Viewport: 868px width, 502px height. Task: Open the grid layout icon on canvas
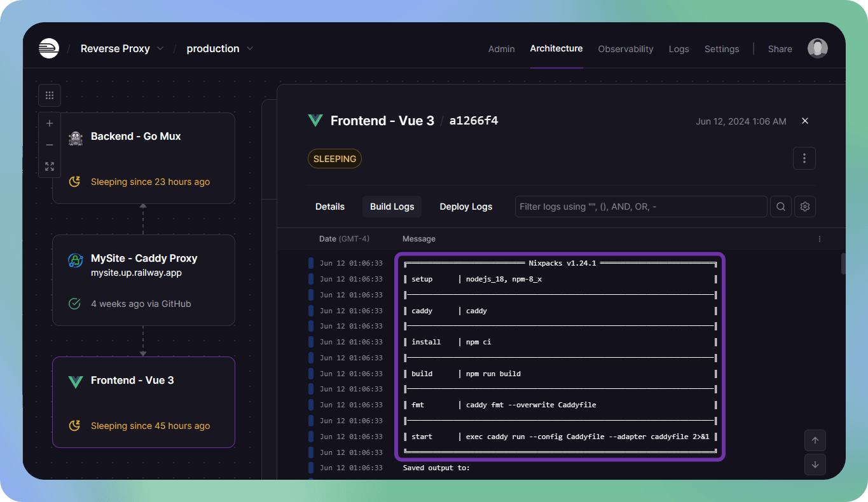tap(50, 95)
